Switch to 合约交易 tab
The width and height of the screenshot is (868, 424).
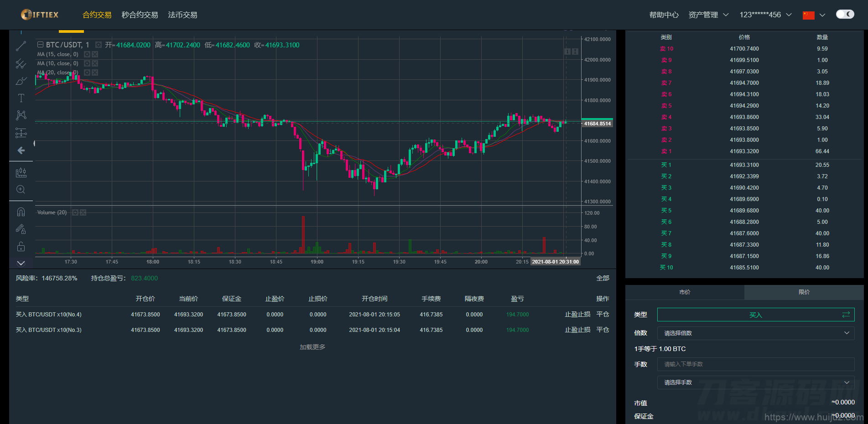[97, 15]
